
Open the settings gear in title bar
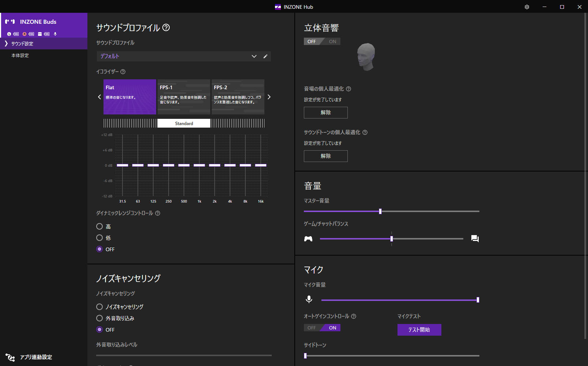tap(527, 7)
